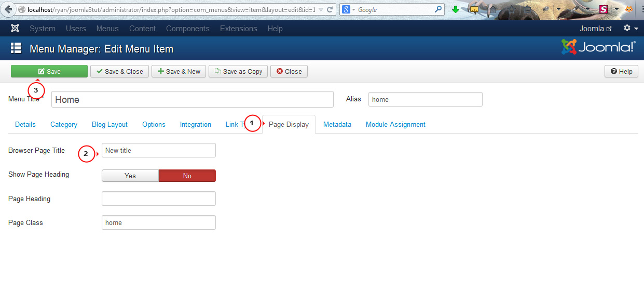The width and height of the screenshot is (644, 303).
Task: Click the search magnifier icon in Google box
Action: click(x=439, y=9)
